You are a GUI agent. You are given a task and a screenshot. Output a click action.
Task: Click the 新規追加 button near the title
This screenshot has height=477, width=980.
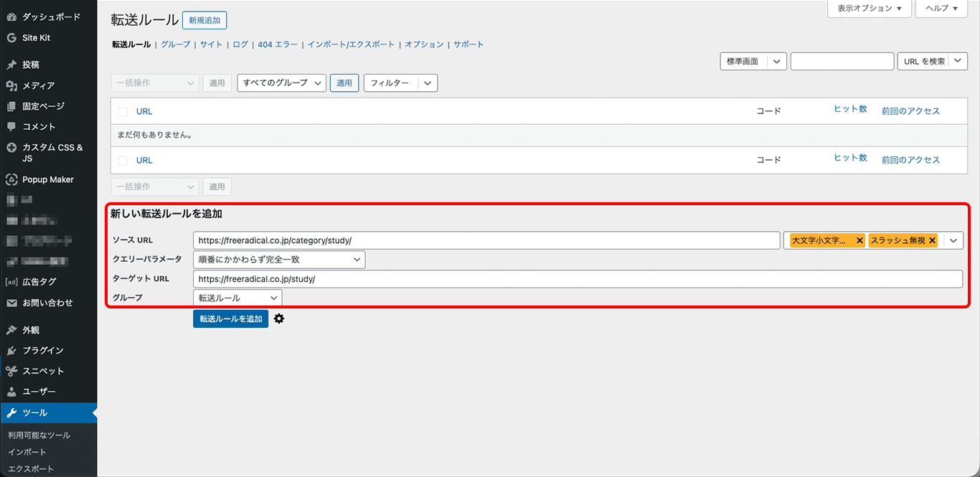[x=204, y=21]
